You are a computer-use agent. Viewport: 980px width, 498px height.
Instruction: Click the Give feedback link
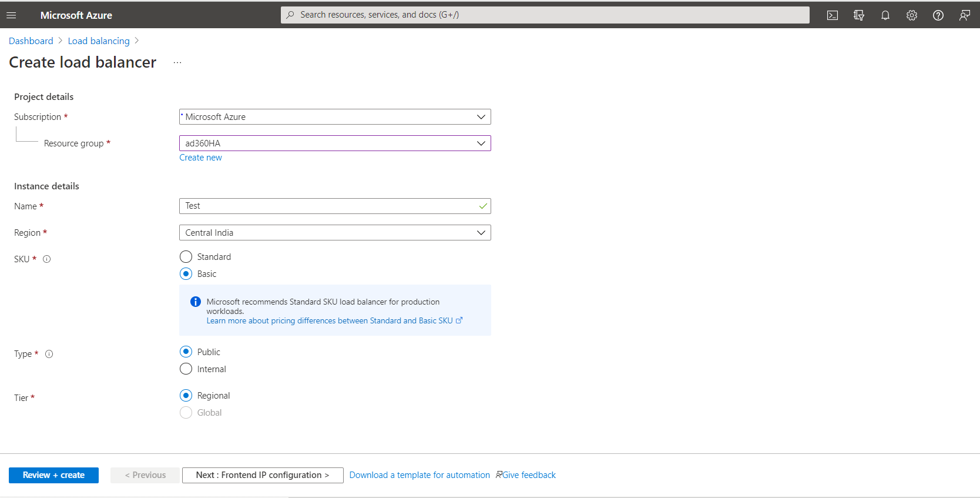click(x=526, y=475)
